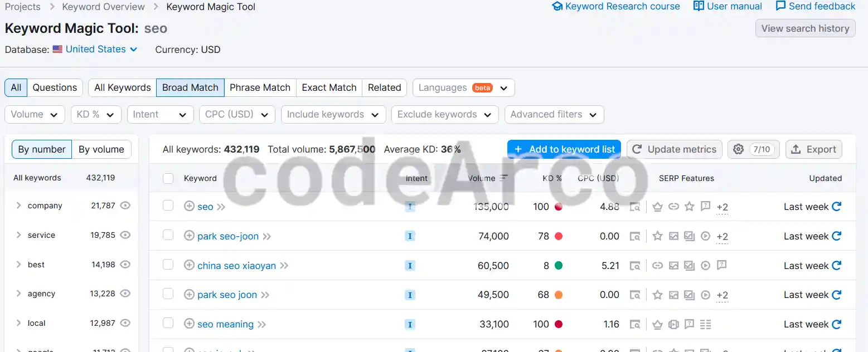Click Update metrics button

click(675, 149)
